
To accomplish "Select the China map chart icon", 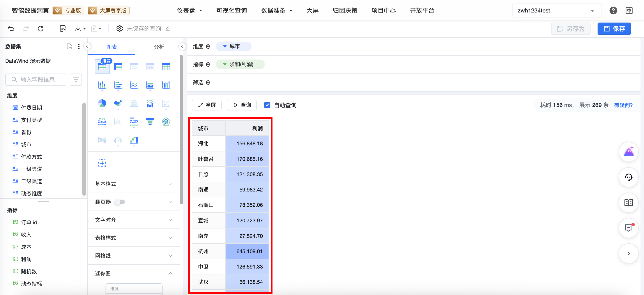I will (x=118, y=104).
